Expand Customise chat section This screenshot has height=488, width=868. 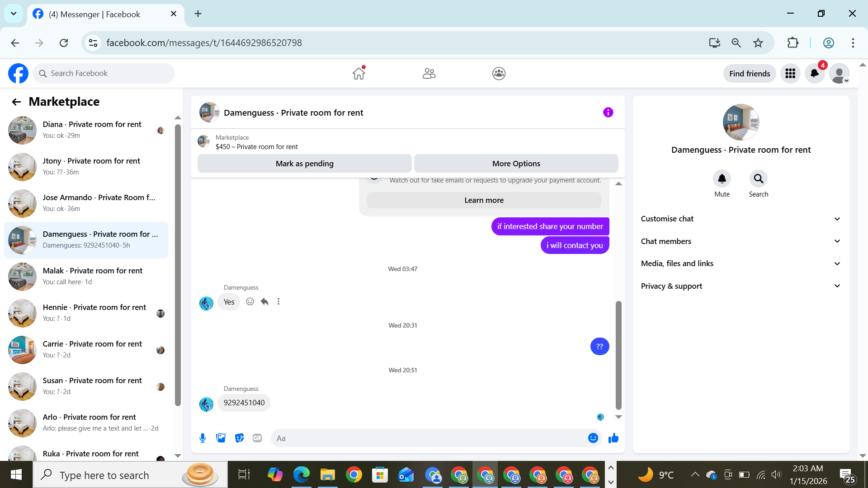click(x=741, y=219)
